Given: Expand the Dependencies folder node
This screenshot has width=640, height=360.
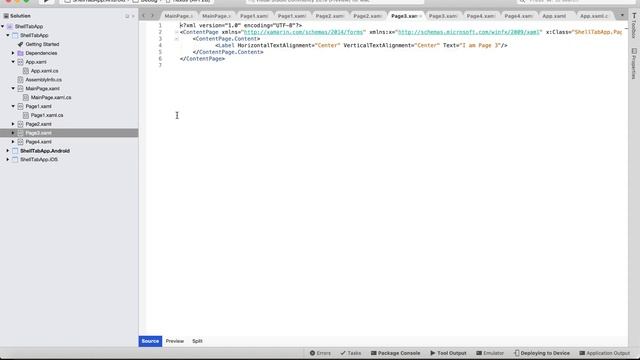Looking at the screenshot, I should tap(13, 53).
